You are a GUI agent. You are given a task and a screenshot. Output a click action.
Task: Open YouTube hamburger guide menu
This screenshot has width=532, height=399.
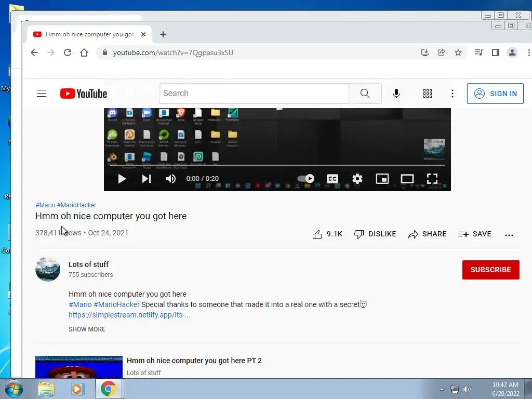pos(42,94)
